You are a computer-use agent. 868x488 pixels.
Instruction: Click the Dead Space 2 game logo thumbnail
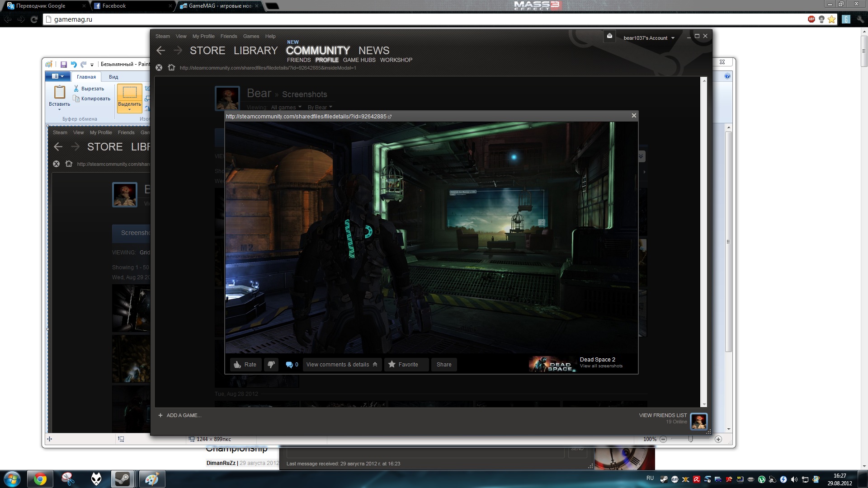pos(552,364)
